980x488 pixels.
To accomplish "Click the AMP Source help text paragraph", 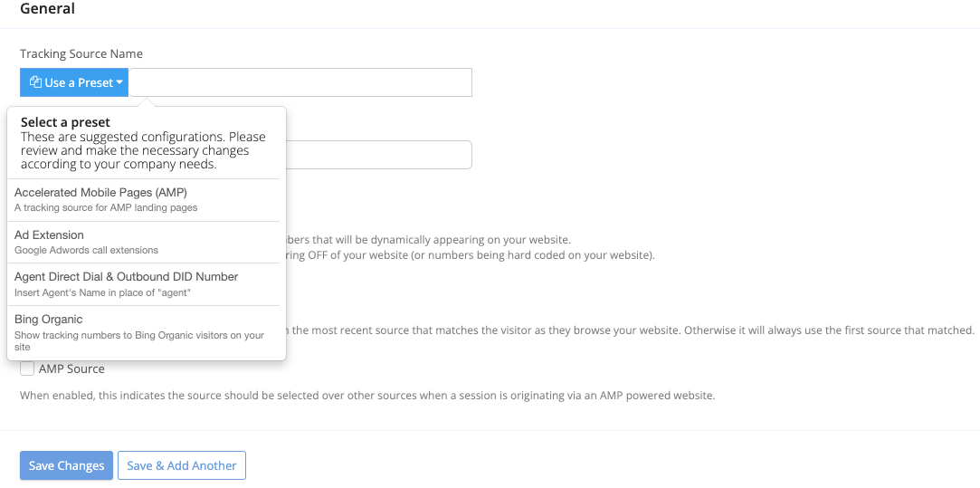I will tap(367, 396).
